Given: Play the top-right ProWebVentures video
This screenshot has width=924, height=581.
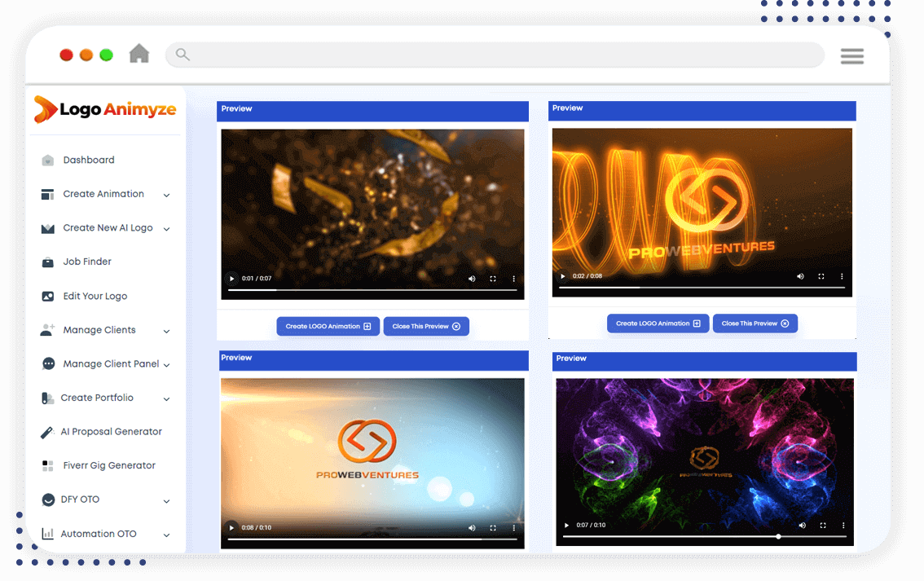Looking at the screenshot, I should click(x=562, y=277).
